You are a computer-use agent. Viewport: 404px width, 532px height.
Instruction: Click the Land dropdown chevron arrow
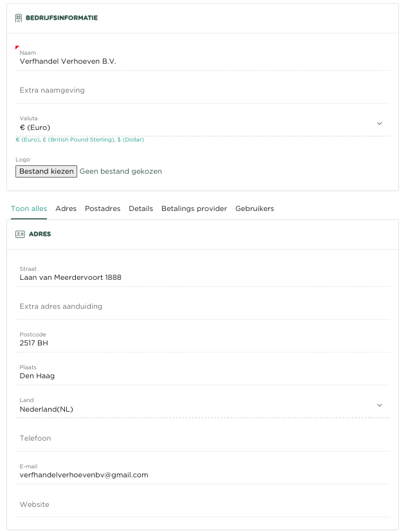point(379,405)
